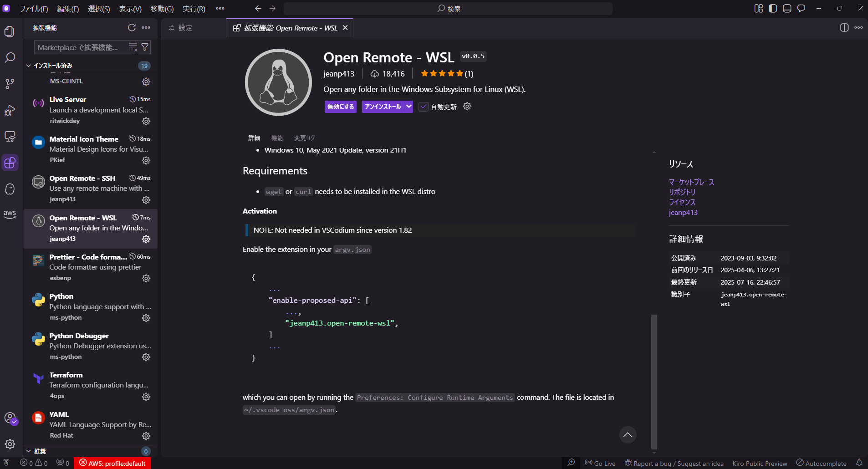
Task: Click the readme vertical scrollbar thumb
Action: click(x=654, y=382)
